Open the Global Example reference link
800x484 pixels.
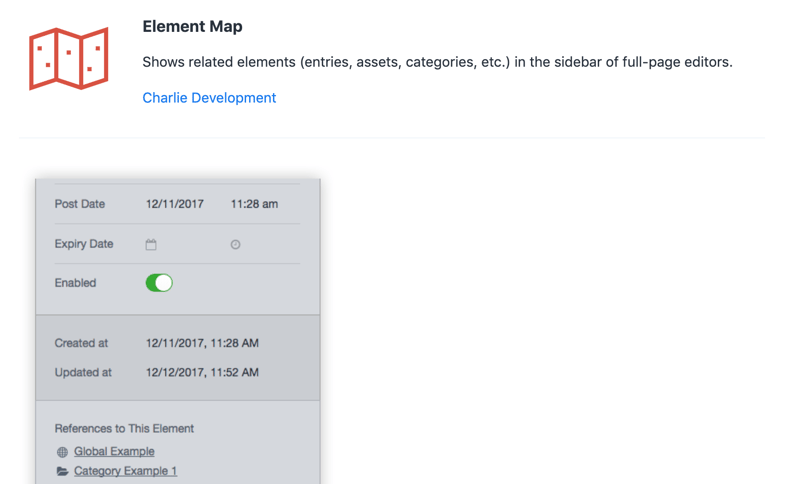114,451
